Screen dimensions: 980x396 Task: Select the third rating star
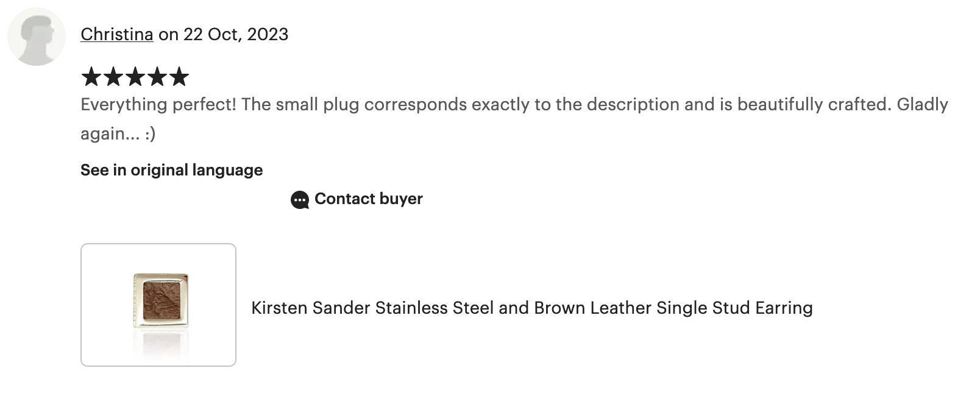135,77
